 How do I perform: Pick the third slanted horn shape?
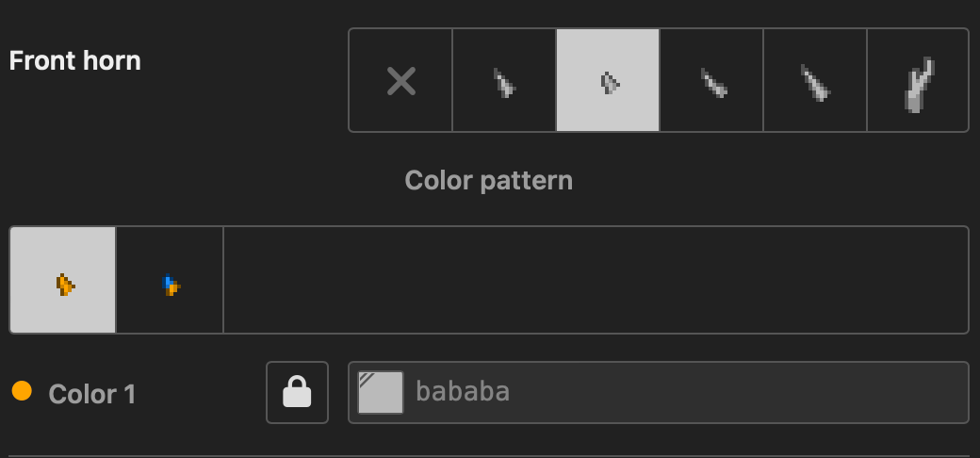click(711, 80)
